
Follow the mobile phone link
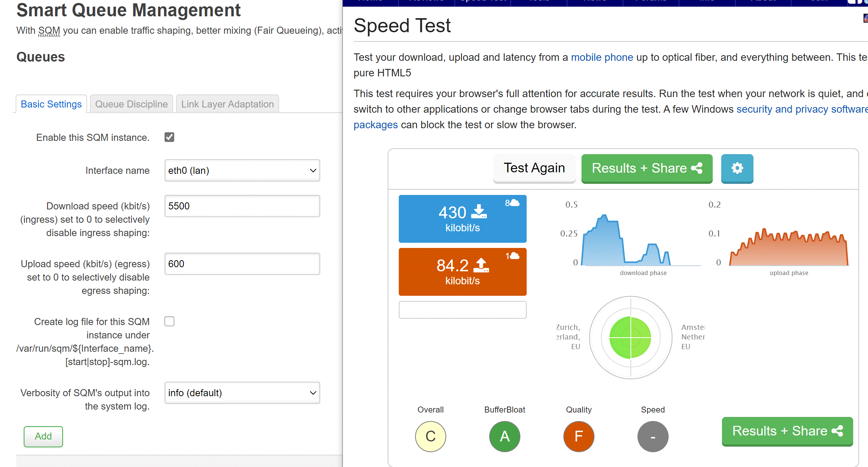(x=602, y=57)
